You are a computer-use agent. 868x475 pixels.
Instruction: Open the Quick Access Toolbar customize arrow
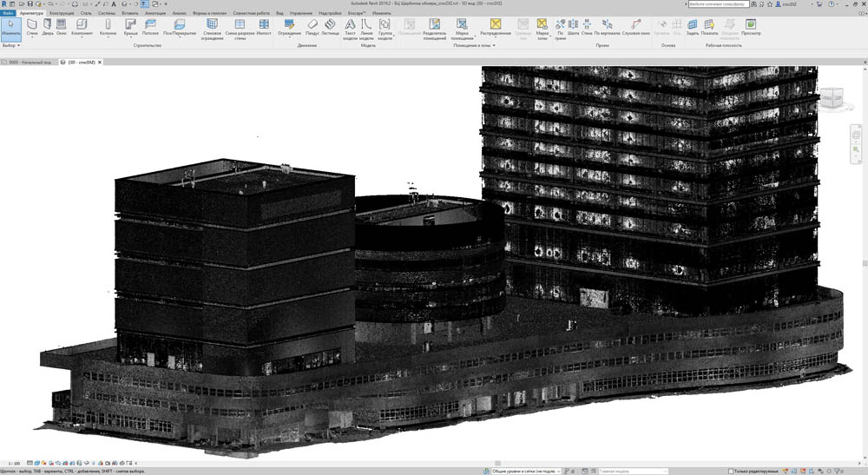[x=166, y=3]
